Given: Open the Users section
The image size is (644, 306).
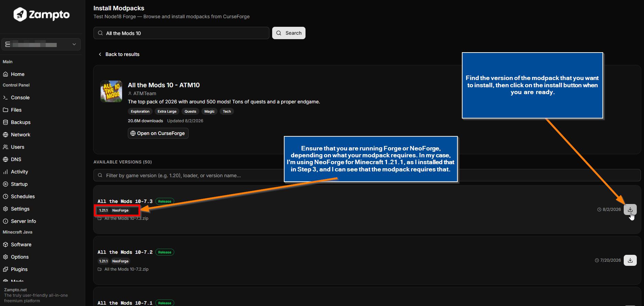Looking at the screenshot, I should pyautogui.click(x=18, y=147).
